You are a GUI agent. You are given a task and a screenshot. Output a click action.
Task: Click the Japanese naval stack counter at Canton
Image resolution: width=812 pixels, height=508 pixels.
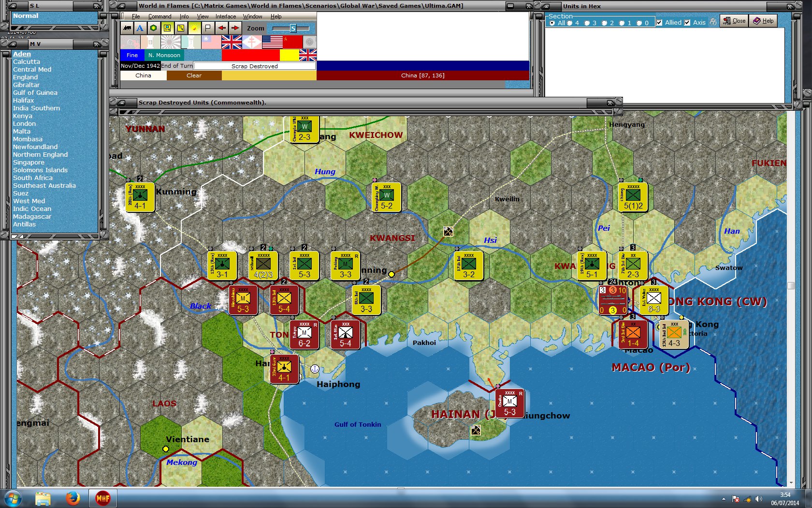click(613, 300)
